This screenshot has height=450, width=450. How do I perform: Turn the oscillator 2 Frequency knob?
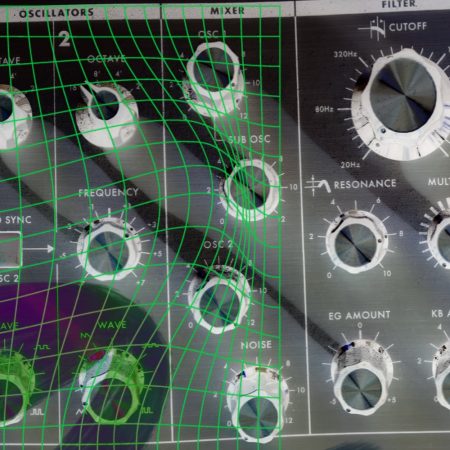pyautogui.click(x=109, y=249)
